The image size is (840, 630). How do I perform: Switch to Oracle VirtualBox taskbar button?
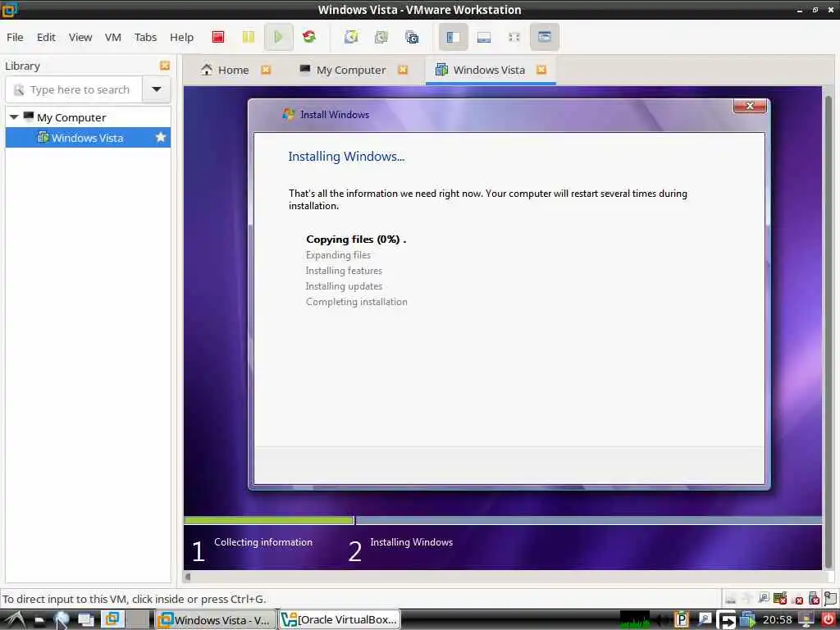pyautogui.click(x=340, y=620)
